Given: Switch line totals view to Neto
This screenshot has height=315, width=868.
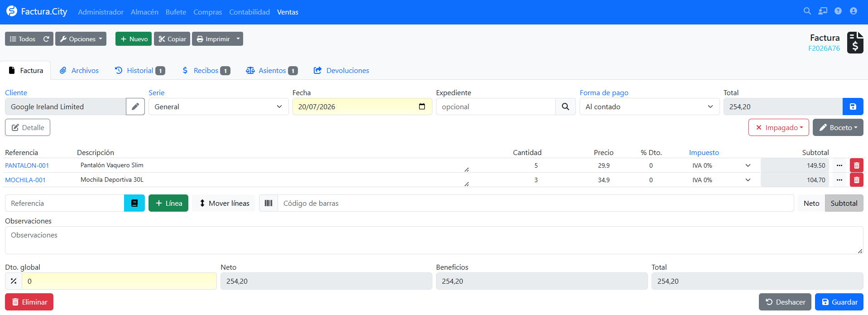Looking at the screenshot, I should click(811, 203).
